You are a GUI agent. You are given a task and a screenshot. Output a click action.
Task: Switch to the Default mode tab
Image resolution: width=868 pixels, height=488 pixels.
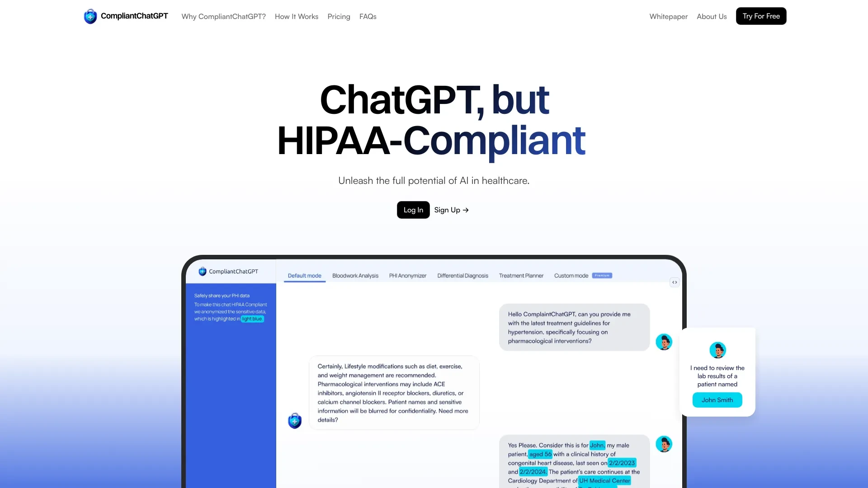click(304, 275)
